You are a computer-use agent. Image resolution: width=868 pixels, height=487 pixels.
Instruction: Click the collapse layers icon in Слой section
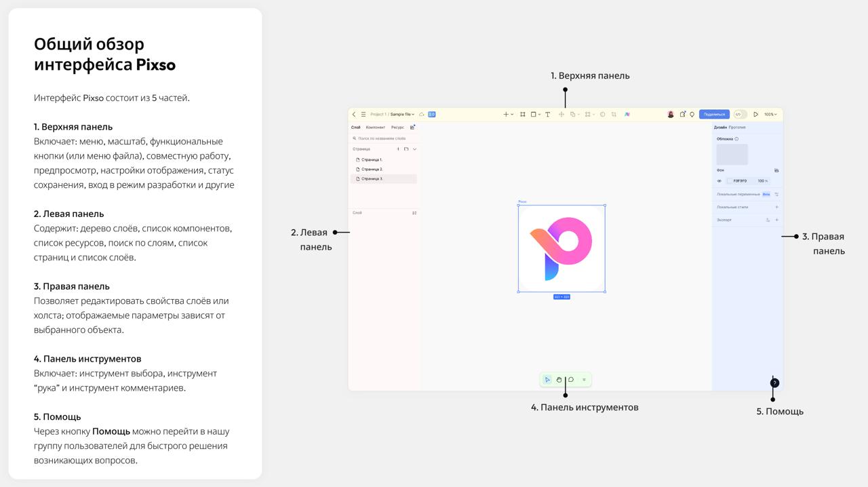[x=414, y=213]
